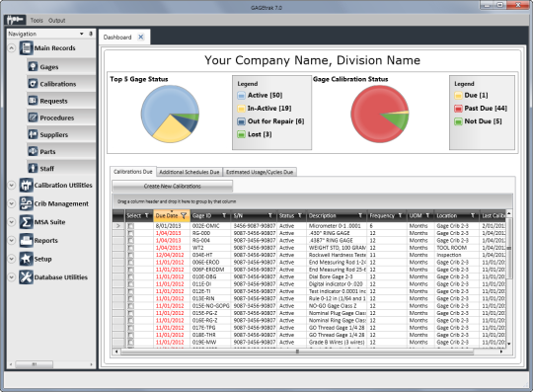The width and height of the screenshot is (533, 392).
Task: Check the box for gage 002E-OMIC
Action: tap(131, 226)
